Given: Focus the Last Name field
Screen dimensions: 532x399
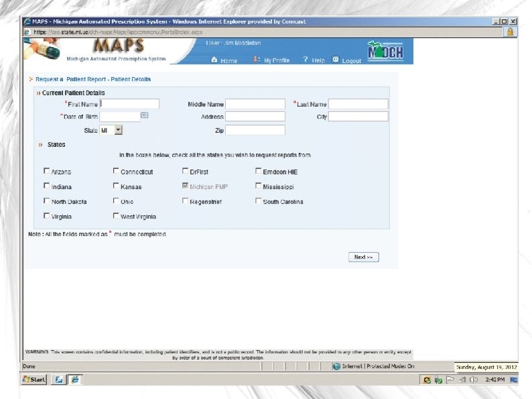Looking at the screenshot, I should click(358, 104).
